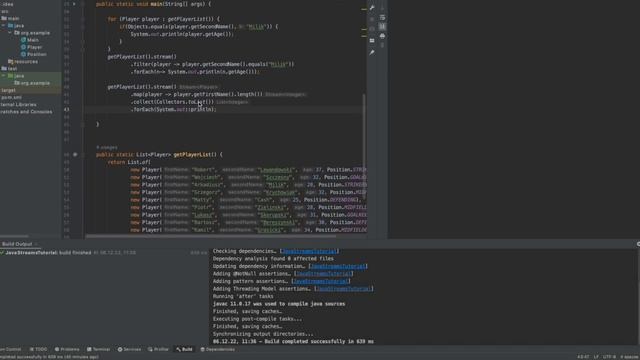Switch to the Build Output tab
Image resolution: width=640 pixels, height=360 pixels.
17,244
